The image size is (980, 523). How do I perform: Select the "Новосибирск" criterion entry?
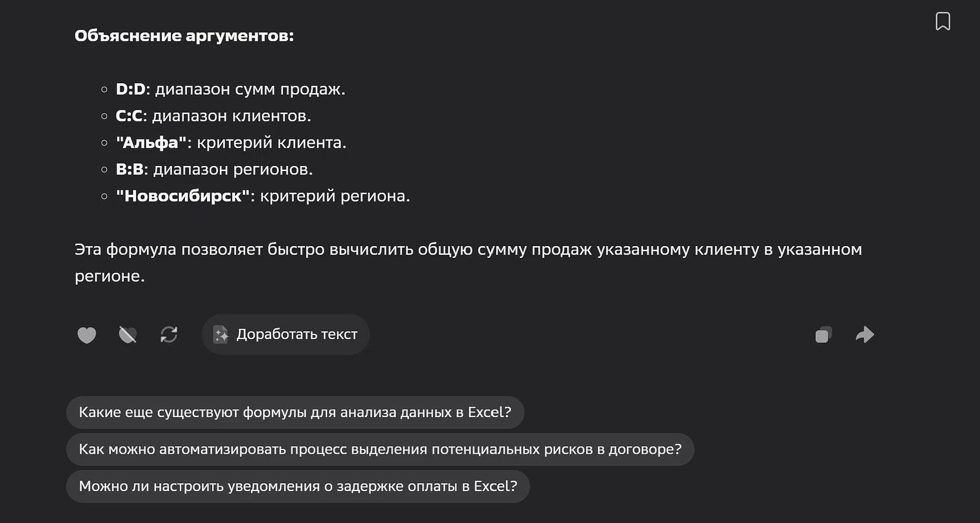pyautogui.click(x=183, y=196)
